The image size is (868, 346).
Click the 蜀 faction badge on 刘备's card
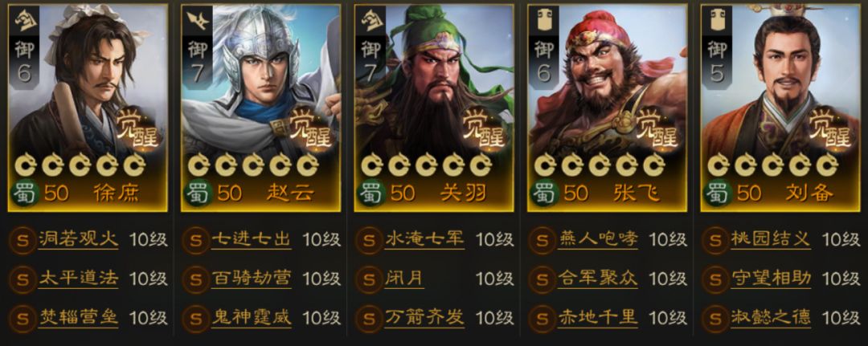pyautogui.click(x=716, y=193)
